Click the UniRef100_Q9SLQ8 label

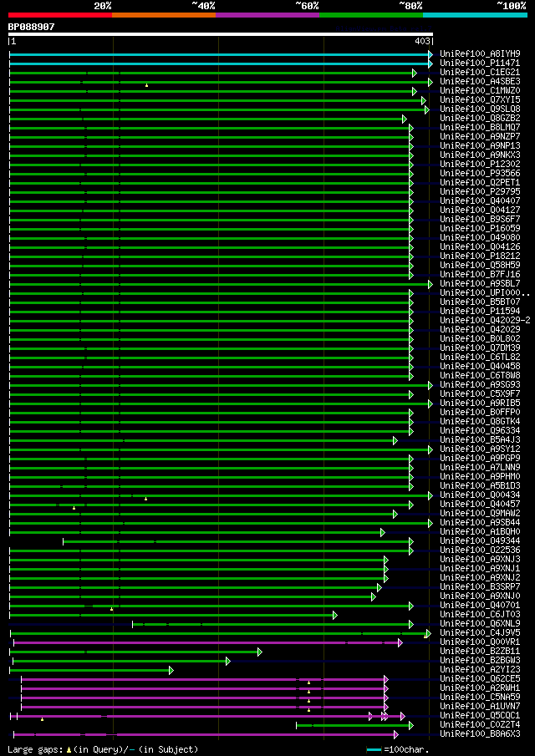(480, 109)
